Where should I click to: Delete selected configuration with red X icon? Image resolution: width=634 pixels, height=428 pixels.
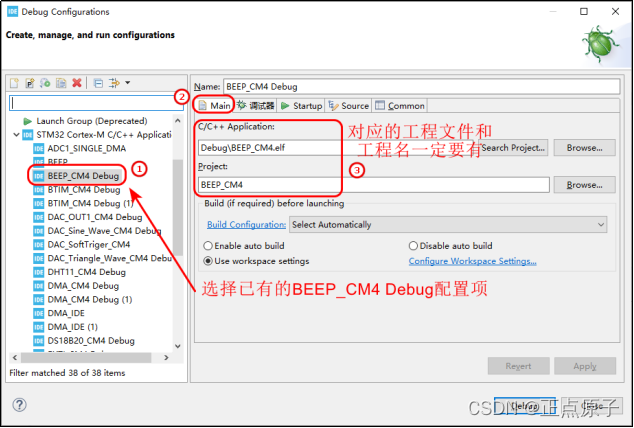click(x=77, y=83)
